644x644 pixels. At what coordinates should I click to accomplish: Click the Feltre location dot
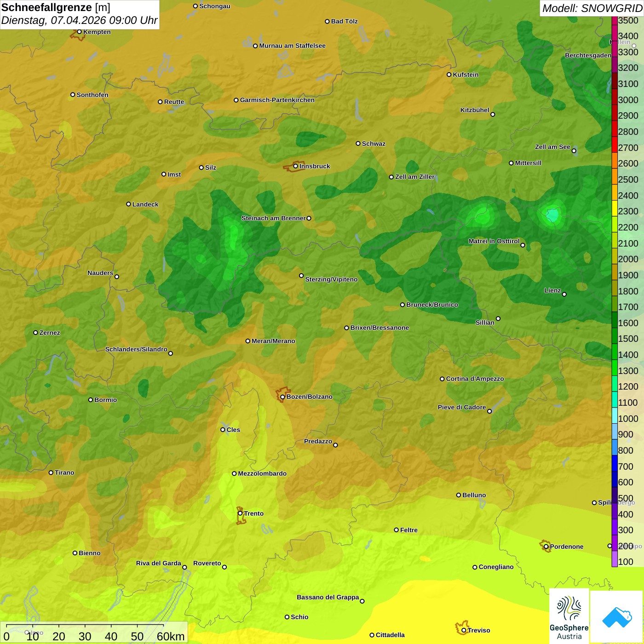tap(396, 530)
